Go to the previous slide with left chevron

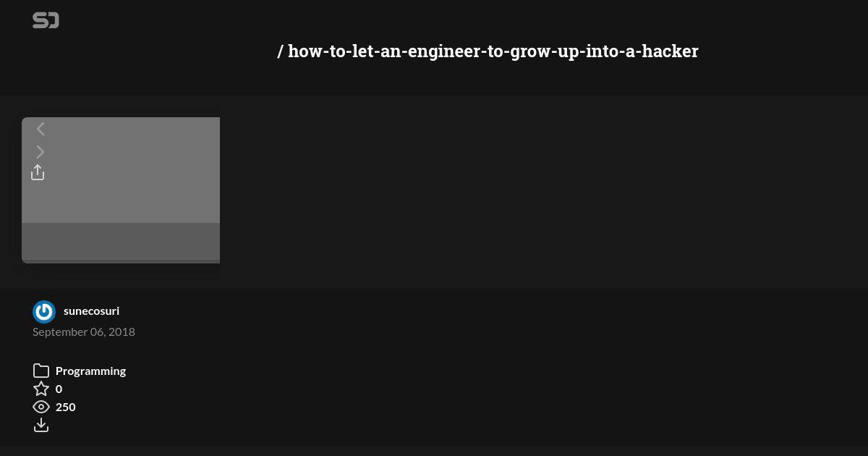[41, 129]
